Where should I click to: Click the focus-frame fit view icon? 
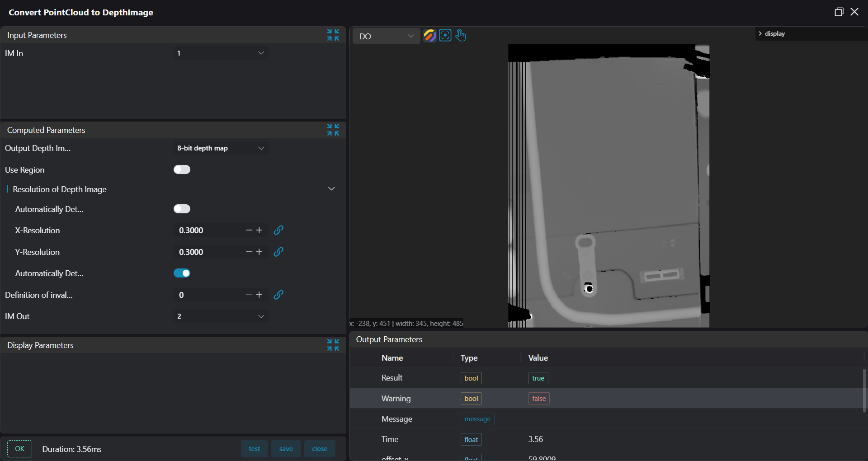tap(445, 35)
